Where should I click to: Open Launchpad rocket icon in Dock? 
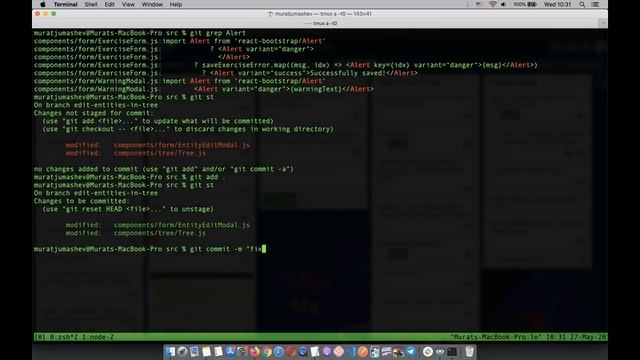[x=182, y=351]
